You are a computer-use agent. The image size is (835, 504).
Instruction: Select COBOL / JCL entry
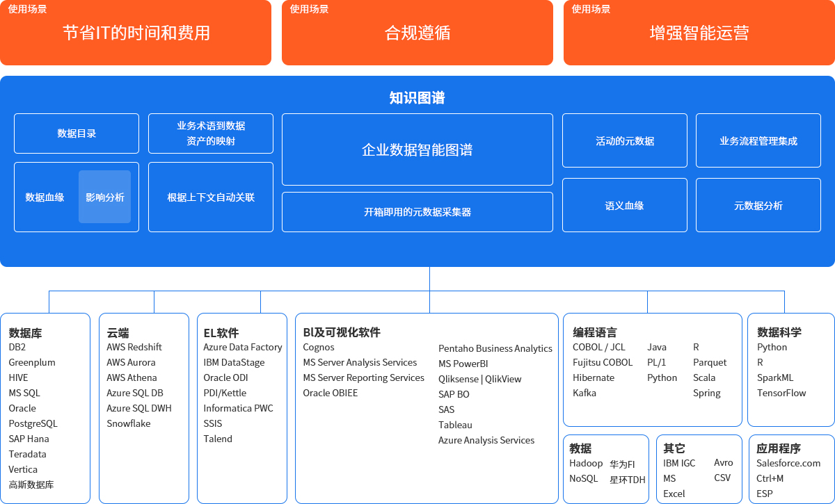click(x=599, y=347)
